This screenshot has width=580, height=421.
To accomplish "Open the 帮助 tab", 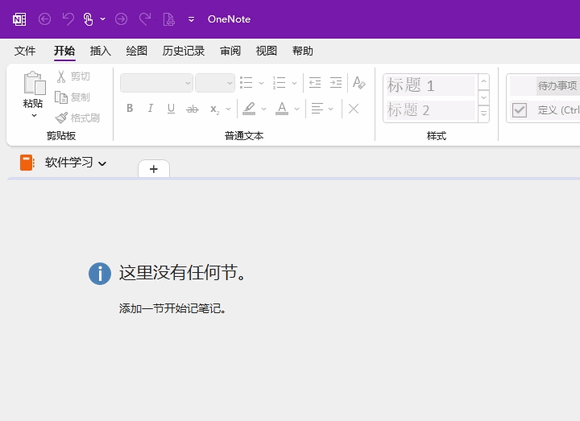I will 303,51.
